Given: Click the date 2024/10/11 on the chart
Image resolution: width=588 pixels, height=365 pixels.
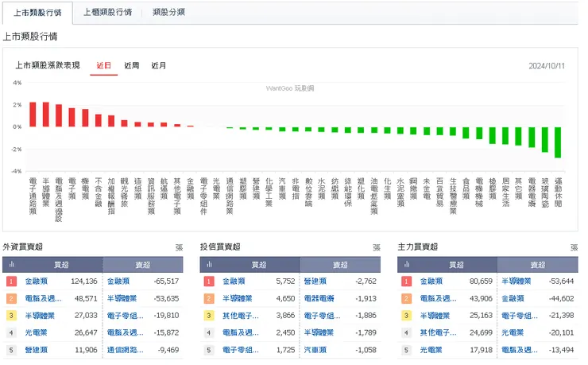Looking at the screenshot, I should 547,66.
